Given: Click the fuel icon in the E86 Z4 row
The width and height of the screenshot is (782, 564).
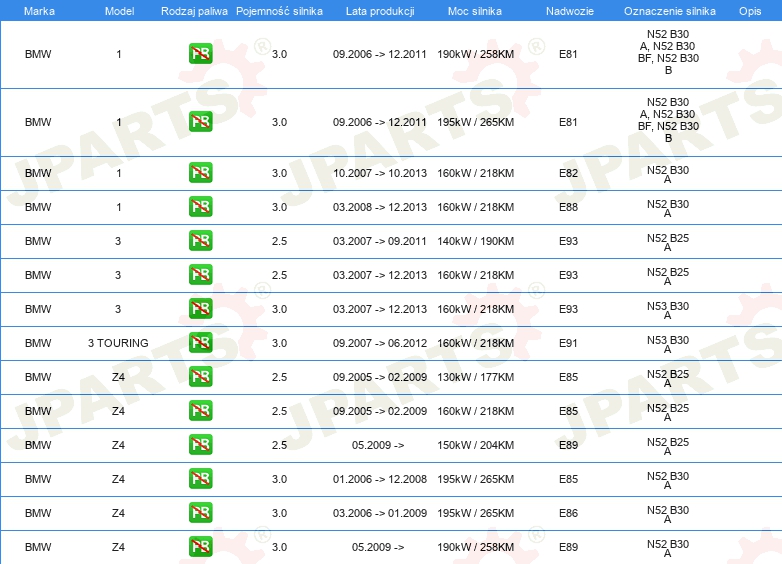Looking at the screenshot, I should click(x=200, y=513).
